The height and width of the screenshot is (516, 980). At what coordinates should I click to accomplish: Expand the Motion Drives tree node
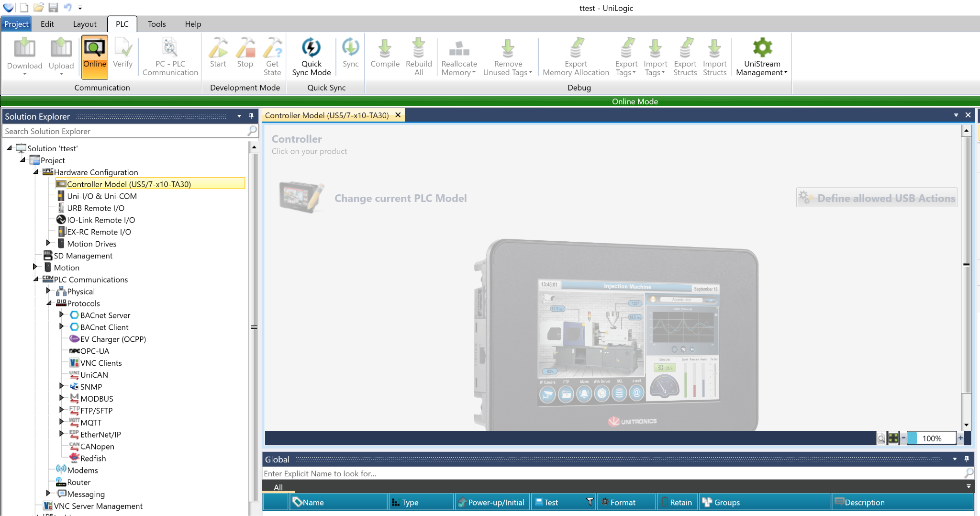point(48,243)
